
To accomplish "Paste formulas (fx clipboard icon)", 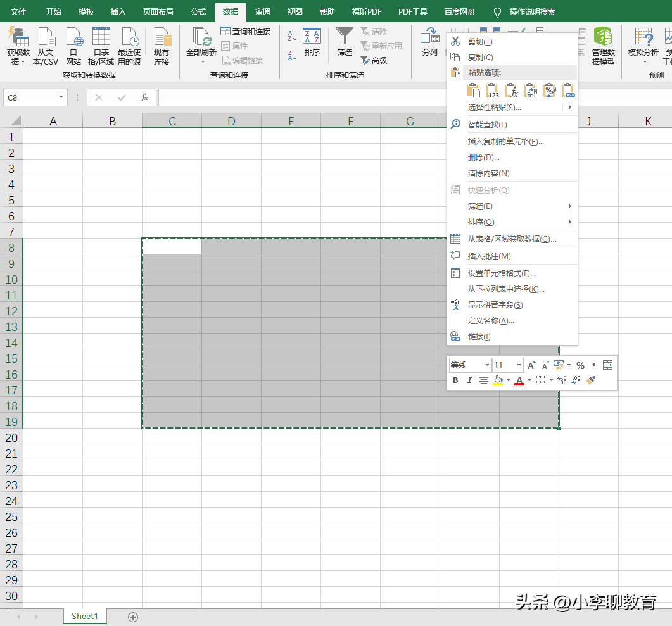I will 511,91.
